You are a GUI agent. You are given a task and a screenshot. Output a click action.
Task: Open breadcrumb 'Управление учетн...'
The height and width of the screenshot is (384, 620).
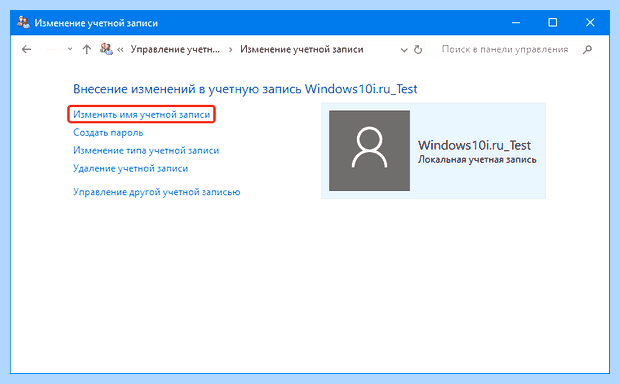click(x=175, y=49)
